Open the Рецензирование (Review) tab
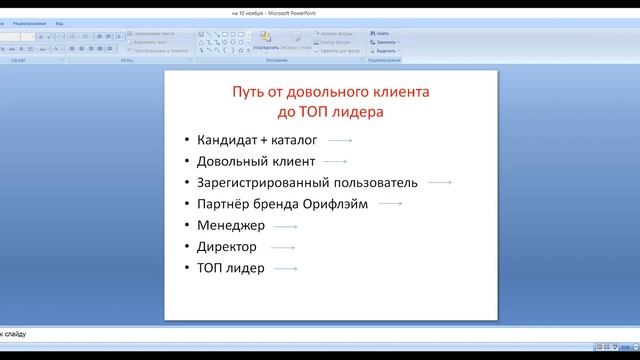640x360 pixels. 29,24
